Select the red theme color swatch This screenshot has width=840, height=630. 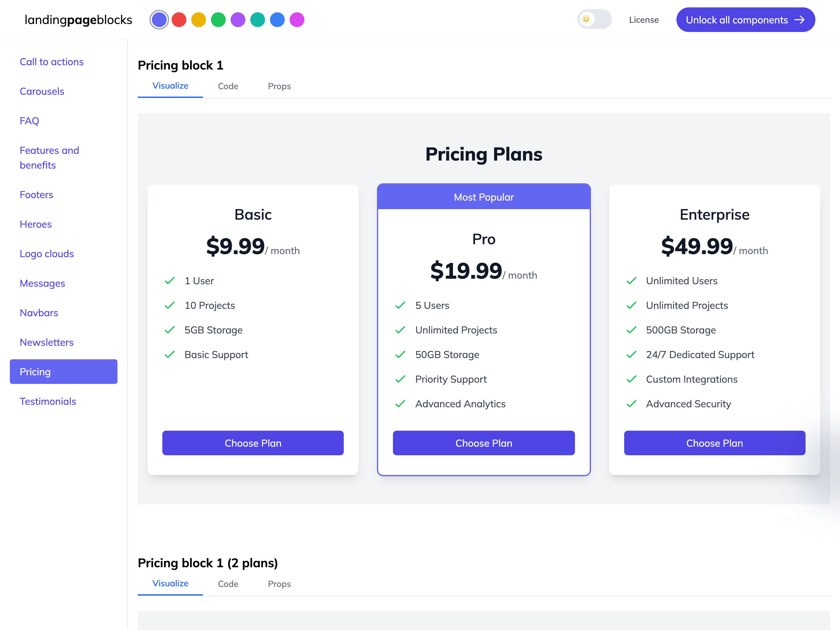tap(179, 20)
